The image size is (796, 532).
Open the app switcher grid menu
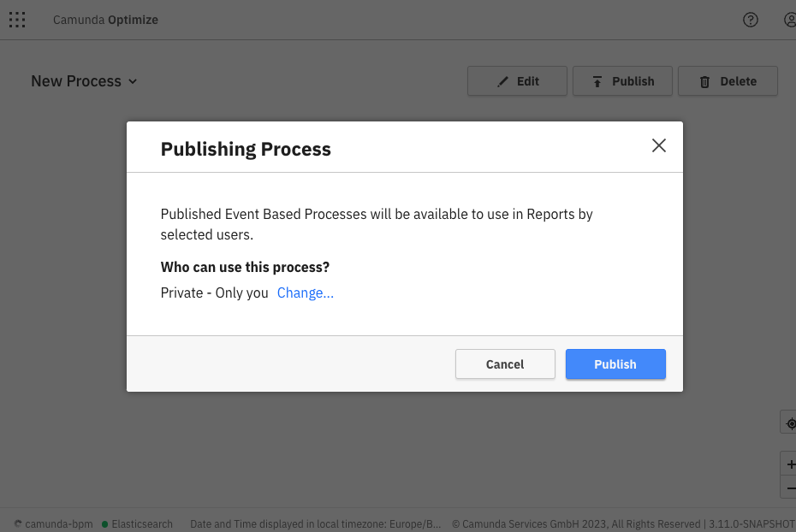tap(17, 20)
